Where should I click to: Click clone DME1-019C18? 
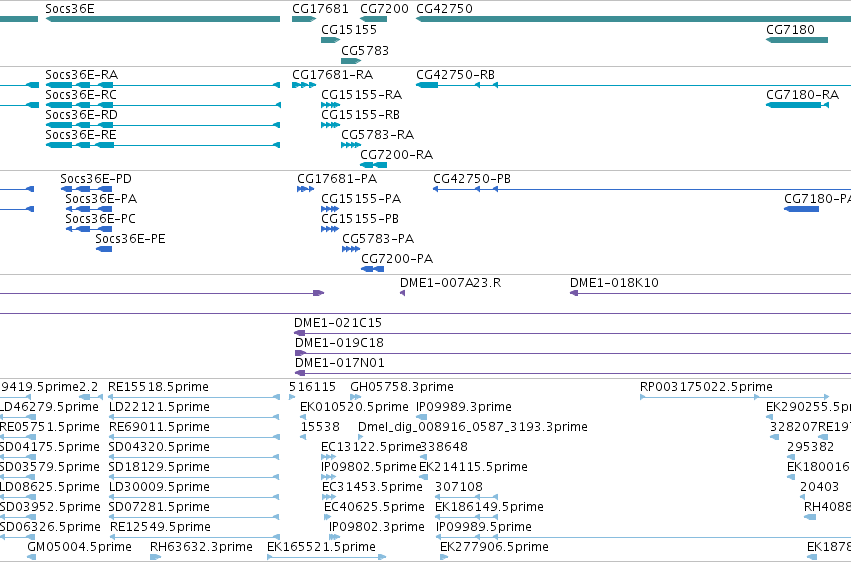click(x=573, y=353)
